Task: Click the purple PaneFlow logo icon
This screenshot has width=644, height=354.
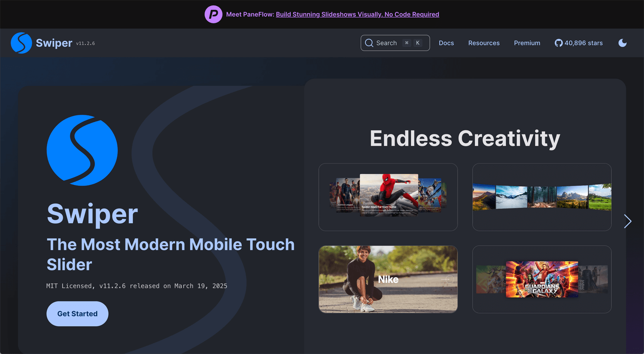Action: 213,14
